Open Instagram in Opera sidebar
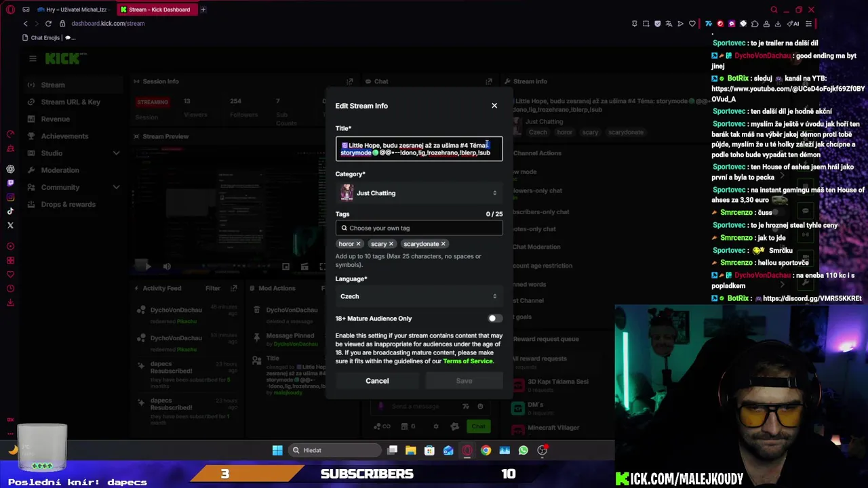868x488 pixels. (x=10, y=197)
